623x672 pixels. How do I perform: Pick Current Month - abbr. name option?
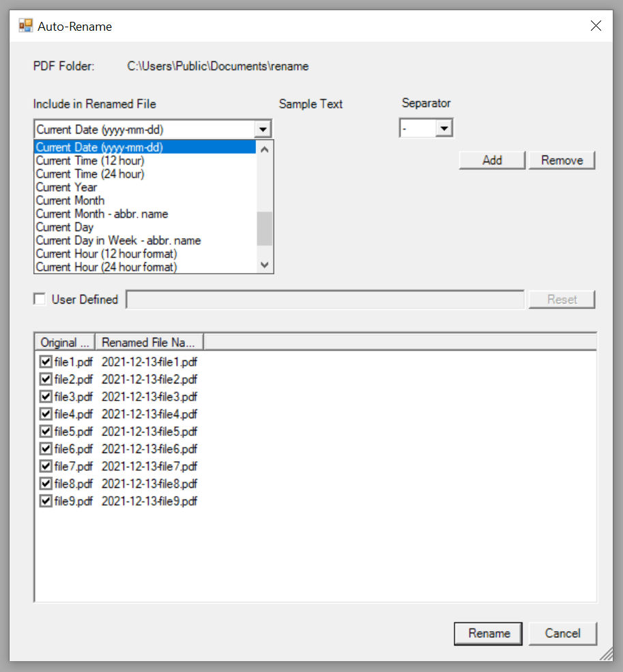tap(145, 214)
